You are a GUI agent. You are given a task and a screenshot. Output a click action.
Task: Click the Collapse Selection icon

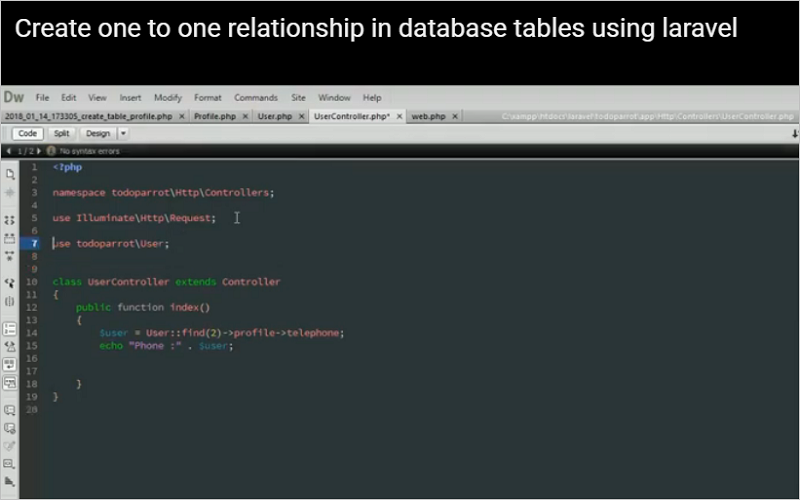(x=10, y=238)
